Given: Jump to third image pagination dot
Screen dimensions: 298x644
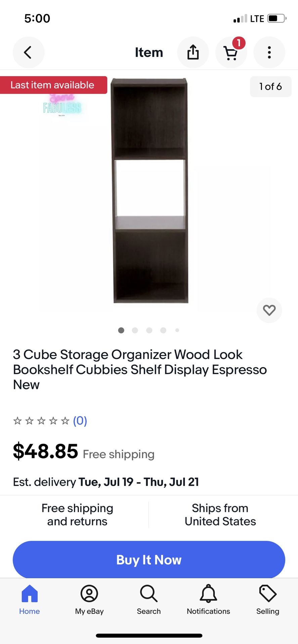Looking at the screenshot, I should (x=149, y=330).
